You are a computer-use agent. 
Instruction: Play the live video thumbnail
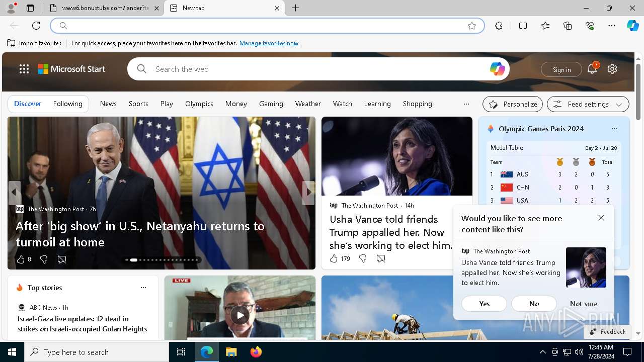click(240, 315)
